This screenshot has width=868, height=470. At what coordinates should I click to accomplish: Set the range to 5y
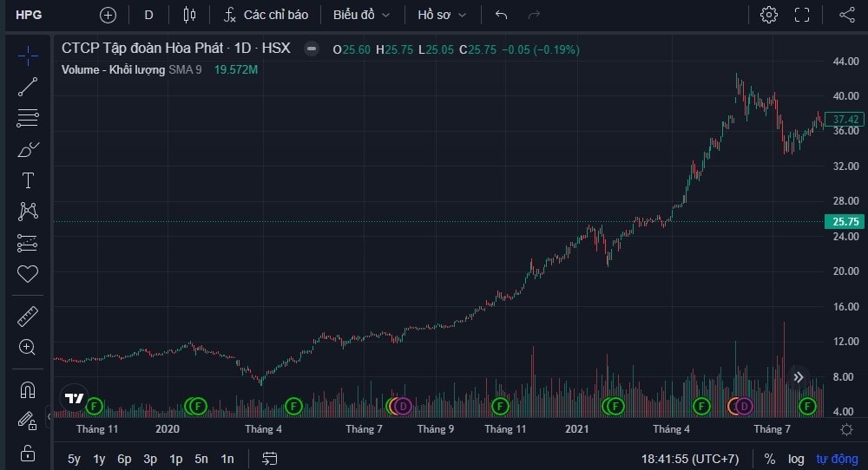click(74, 459)
